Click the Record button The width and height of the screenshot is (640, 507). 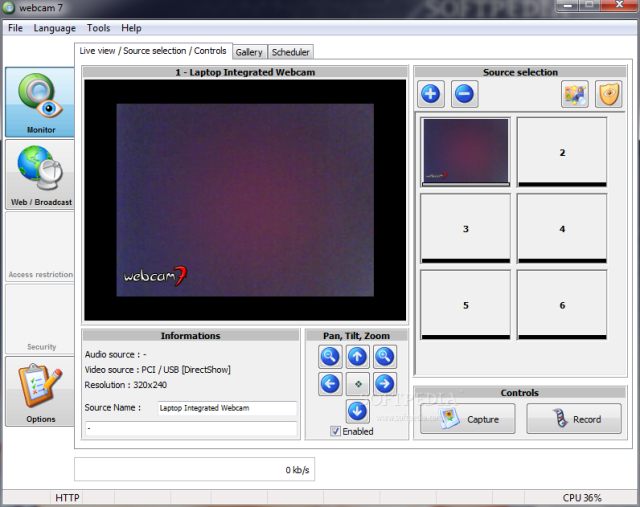coord(574,419)
